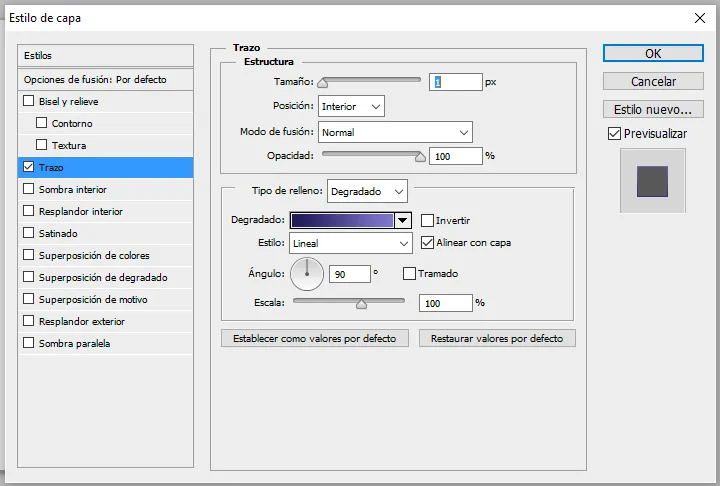Check Resplandor exterior checkbox
The image size is (720, 486).
coord(28,321)
